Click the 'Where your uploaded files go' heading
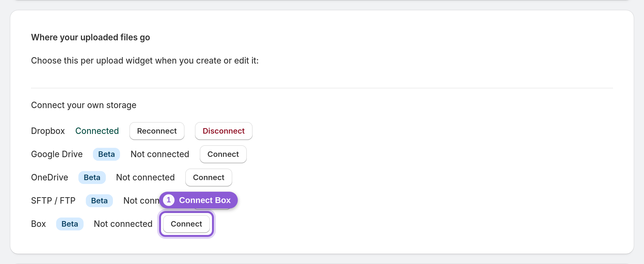 pos(91,37)
